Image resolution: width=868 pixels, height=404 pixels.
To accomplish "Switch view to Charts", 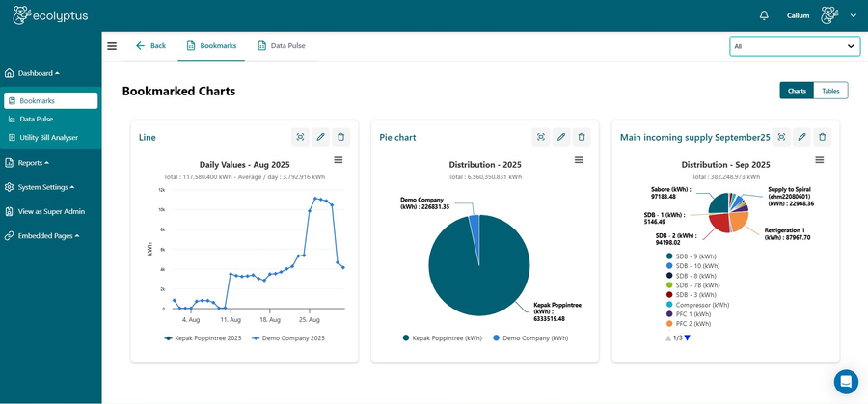I will coord(797,91).
